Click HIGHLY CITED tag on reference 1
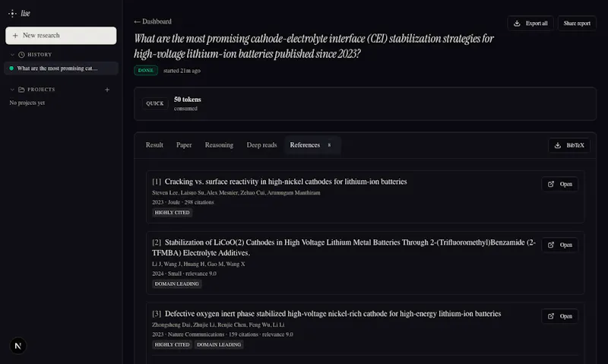This screenshot has height=364, width=608. click(x=173, y=213)
